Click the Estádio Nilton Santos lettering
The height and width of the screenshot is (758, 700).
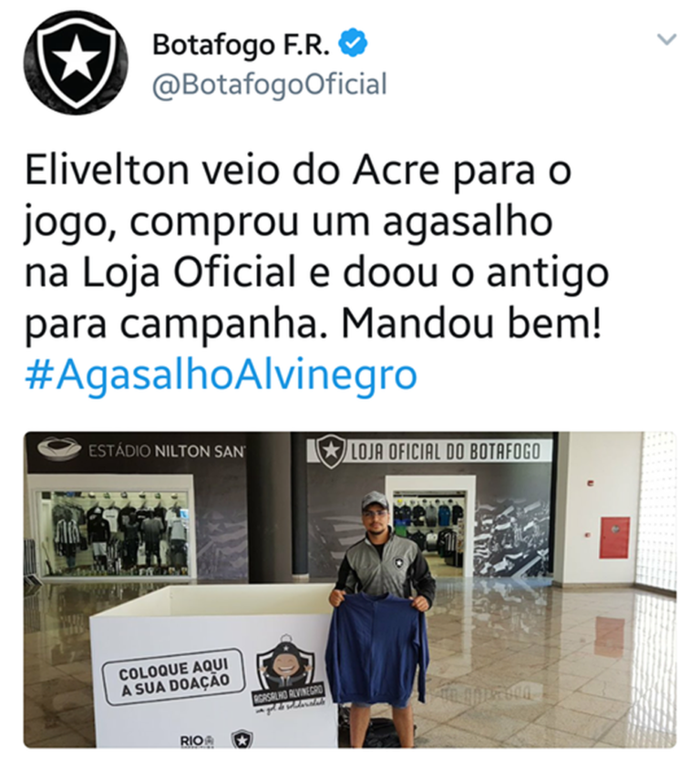coord(167,452)
